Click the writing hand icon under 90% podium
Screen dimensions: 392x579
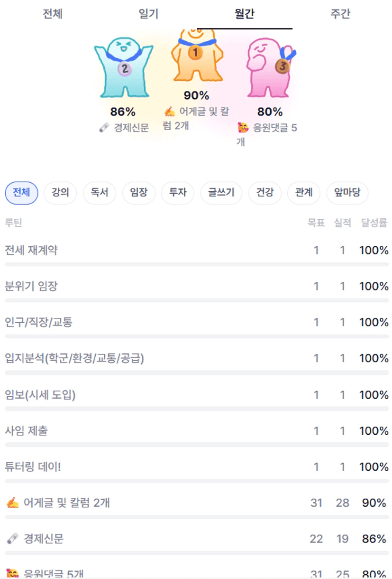coord(170,112)
